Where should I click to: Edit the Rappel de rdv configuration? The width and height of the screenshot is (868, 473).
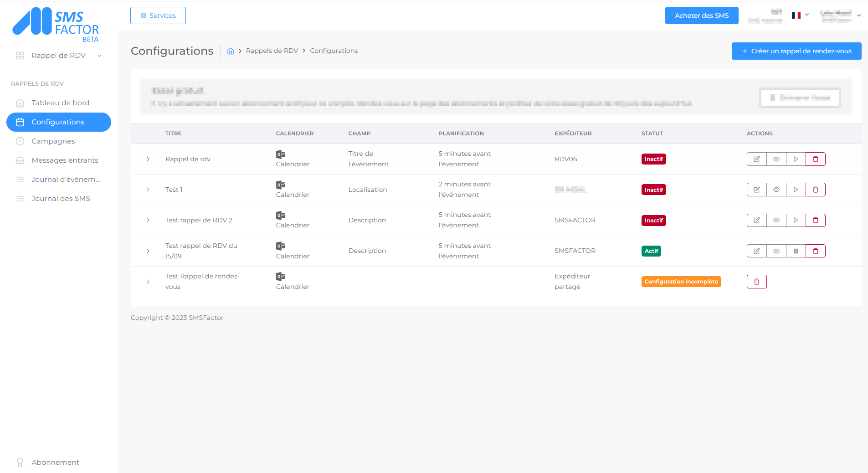[x=756, y=159]
